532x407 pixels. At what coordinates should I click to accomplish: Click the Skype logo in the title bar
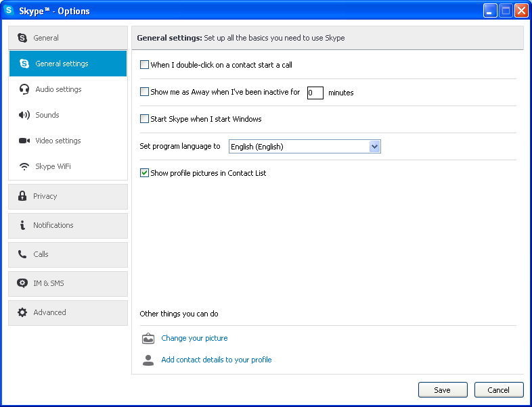pos(9,11)
